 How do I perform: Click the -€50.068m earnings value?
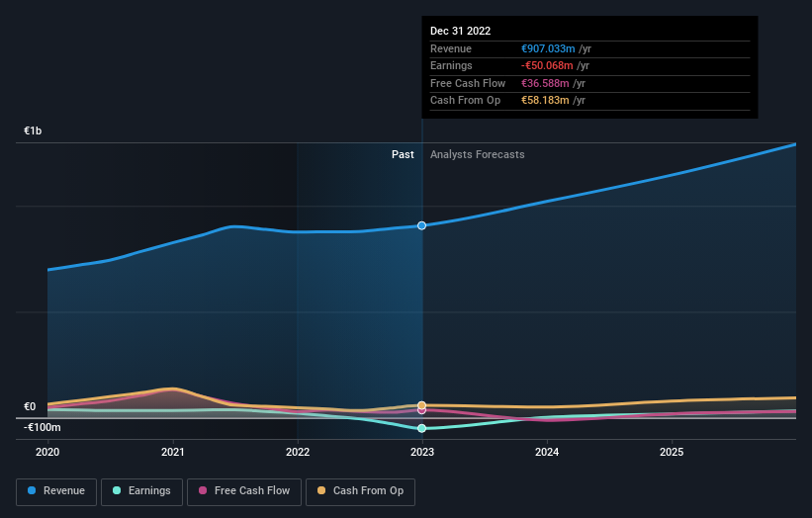tap(547, 65)
